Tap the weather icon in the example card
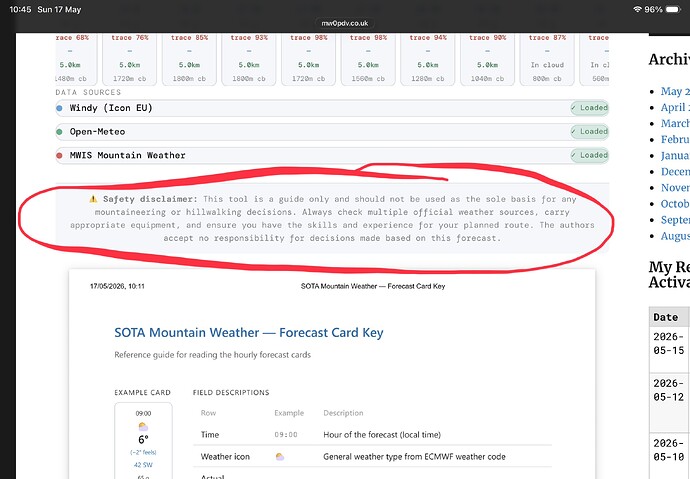 (143, 427)
